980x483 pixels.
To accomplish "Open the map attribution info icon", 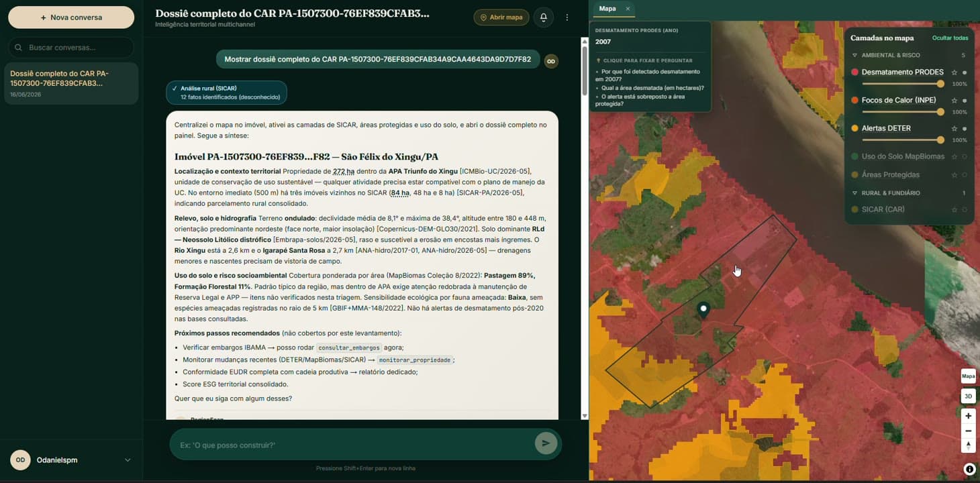I will [969, 470].
